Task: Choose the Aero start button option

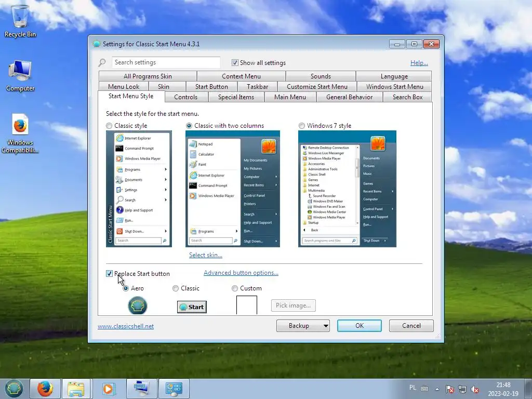Action: pos(126,288)
